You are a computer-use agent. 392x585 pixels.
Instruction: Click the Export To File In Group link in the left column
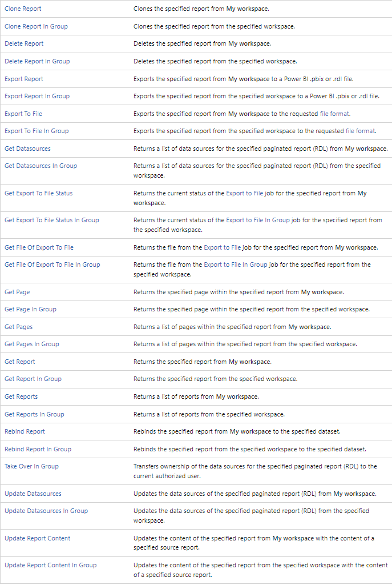pos(37,131)
